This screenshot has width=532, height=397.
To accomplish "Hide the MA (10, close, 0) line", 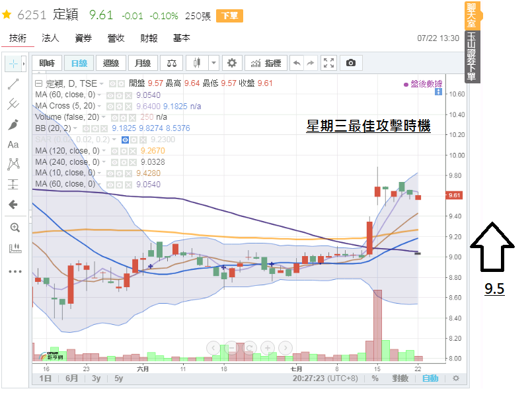I will (110, 173).
